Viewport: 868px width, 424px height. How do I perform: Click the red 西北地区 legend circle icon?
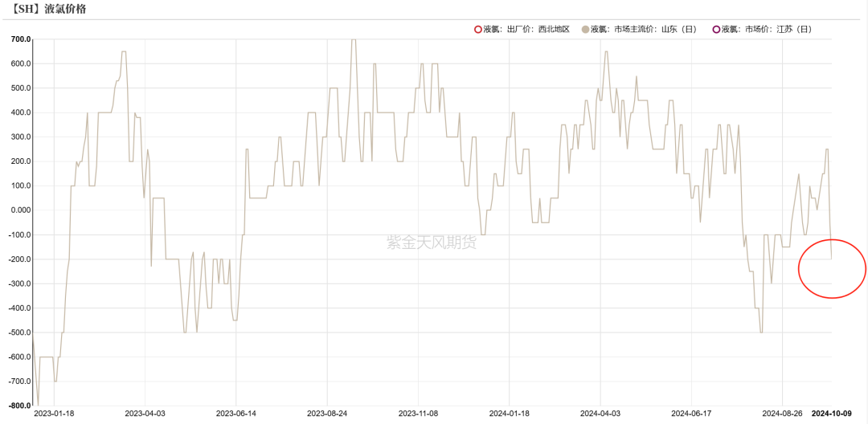point(478,30)
